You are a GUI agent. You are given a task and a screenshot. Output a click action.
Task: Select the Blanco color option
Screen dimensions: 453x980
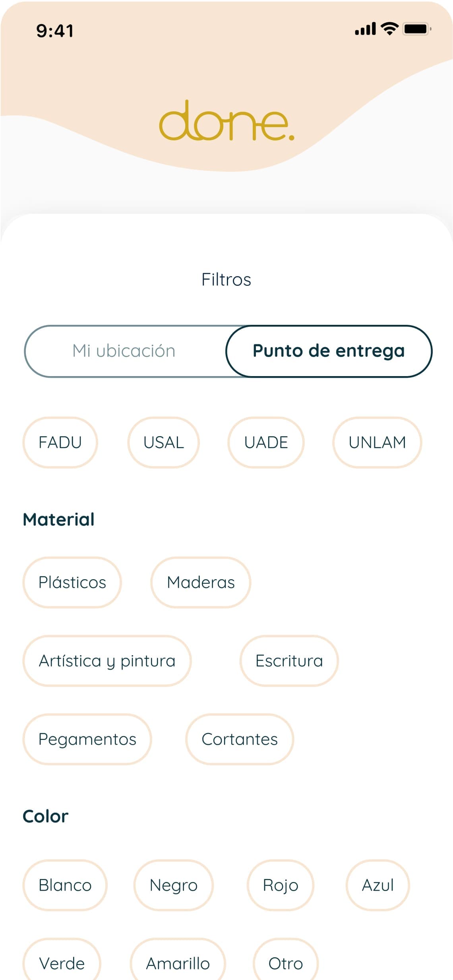click(65, 885)
